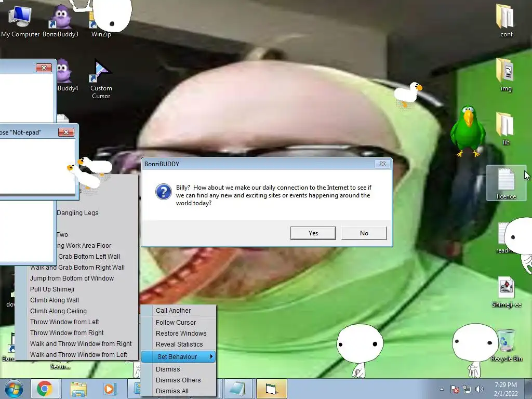
Task: Click the taskbar clock showing 7:29 PM
Action: click(x=506, y=389)
